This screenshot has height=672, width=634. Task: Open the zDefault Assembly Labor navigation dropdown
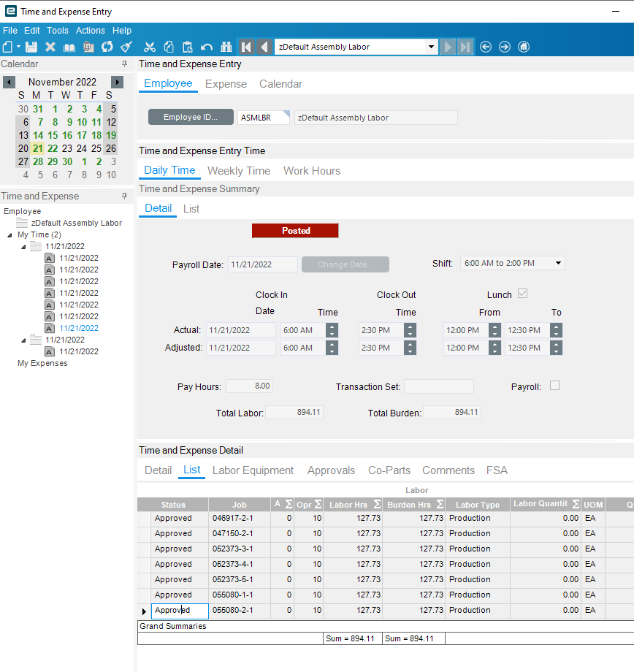(431, 47)
